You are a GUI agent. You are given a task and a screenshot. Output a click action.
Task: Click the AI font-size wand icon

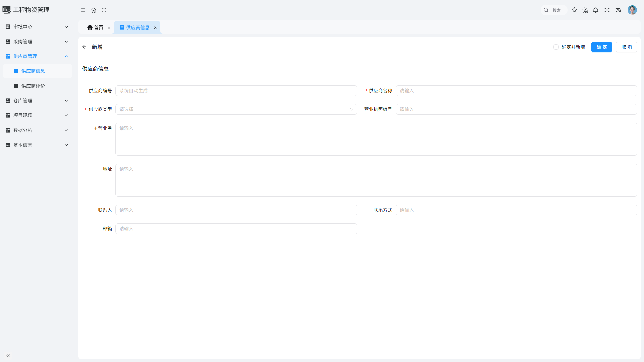(x=585, y=10)
